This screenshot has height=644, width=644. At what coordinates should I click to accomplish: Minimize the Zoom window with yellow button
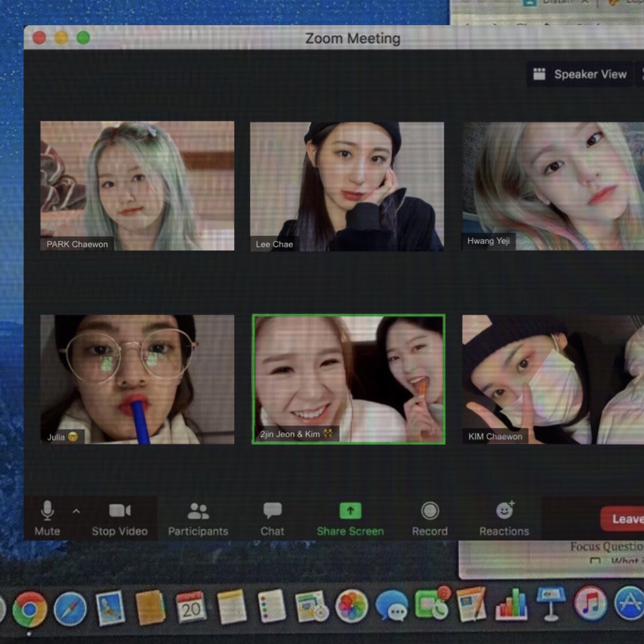(x=61, y=38)
